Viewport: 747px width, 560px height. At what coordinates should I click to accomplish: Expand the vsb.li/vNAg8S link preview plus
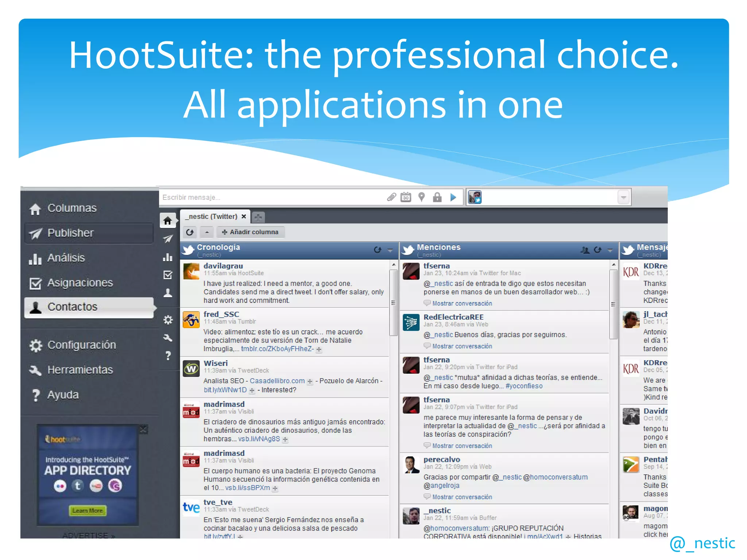(285, 440)
